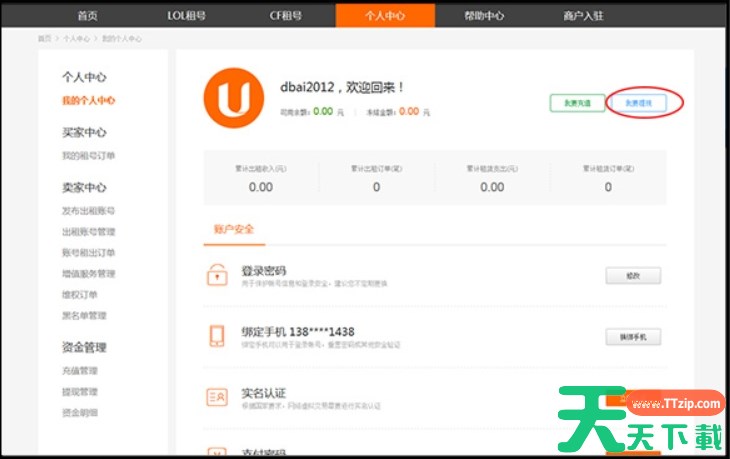
Task: Click 修改 button for login password
Action: (x=632, y=275)
